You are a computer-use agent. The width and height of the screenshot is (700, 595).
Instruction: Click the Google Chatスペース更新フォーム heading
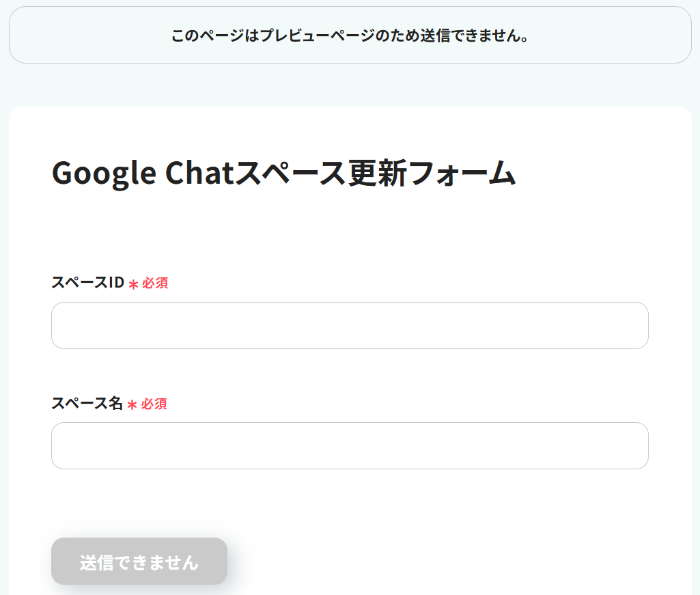click(283, 174)
